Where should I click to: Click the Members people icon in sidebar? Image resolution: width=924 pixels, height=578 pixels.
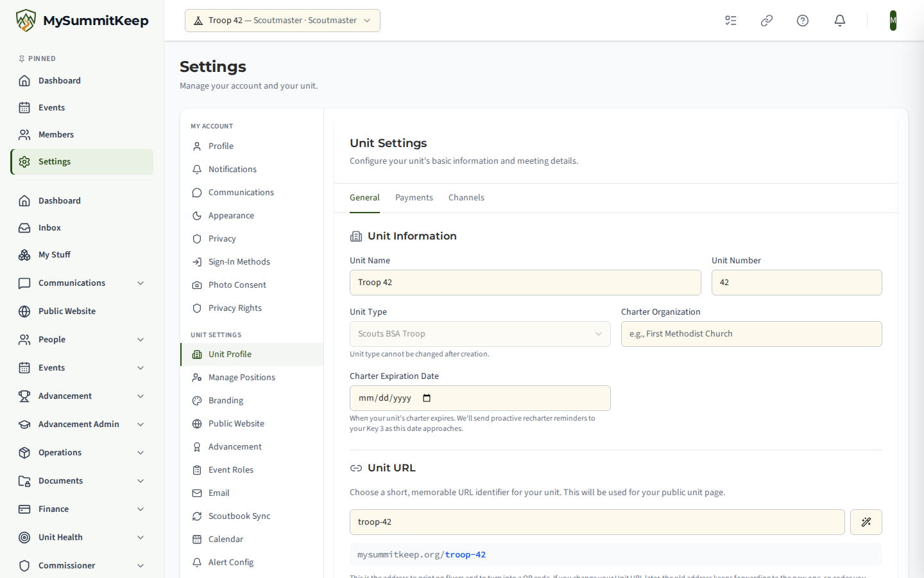pyautogui.click(x=24, y=135)
